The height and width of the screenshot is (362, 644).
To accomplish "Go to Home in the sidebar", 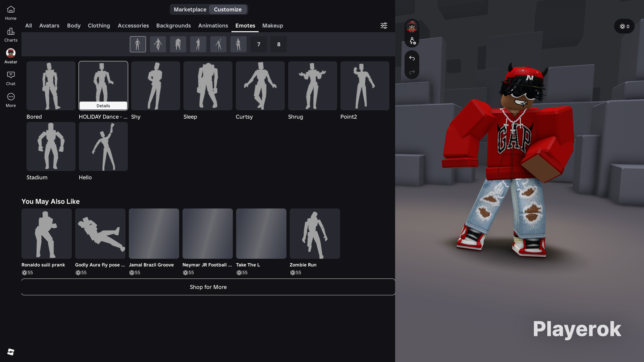I will click(11, 13).
